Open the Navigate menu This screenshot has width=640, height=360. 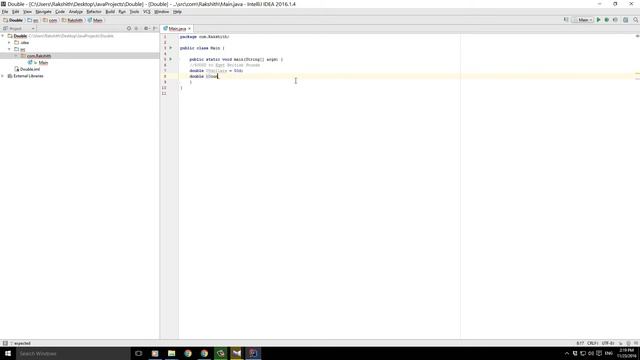(43, 12)
